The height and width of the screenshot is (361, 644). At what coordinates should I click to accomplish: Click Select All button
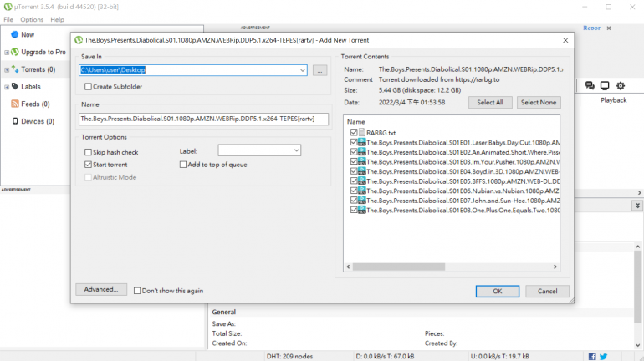point(490,103)
